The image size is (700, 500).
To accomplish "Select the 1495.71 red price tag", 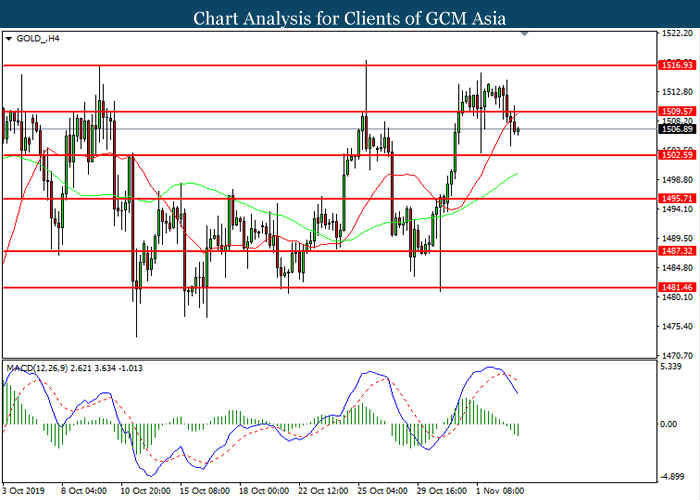I will click(x=677, y=198).
